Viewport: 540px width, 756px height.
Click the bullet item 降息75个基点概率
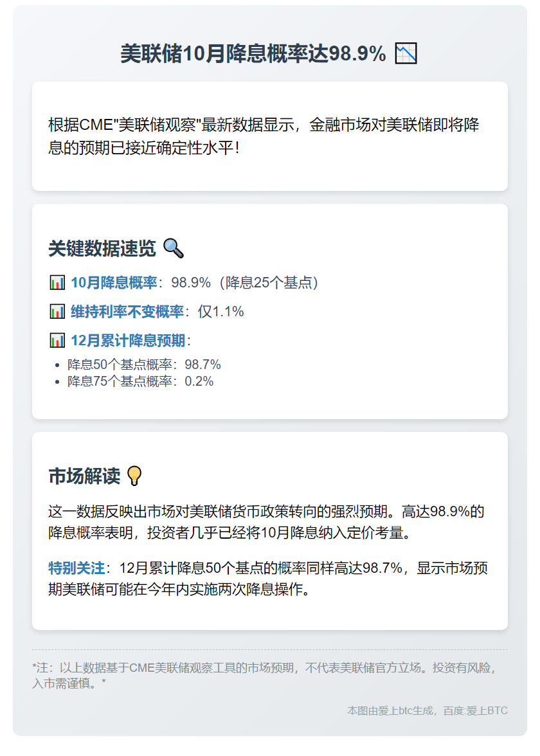(x=140, y=381)
